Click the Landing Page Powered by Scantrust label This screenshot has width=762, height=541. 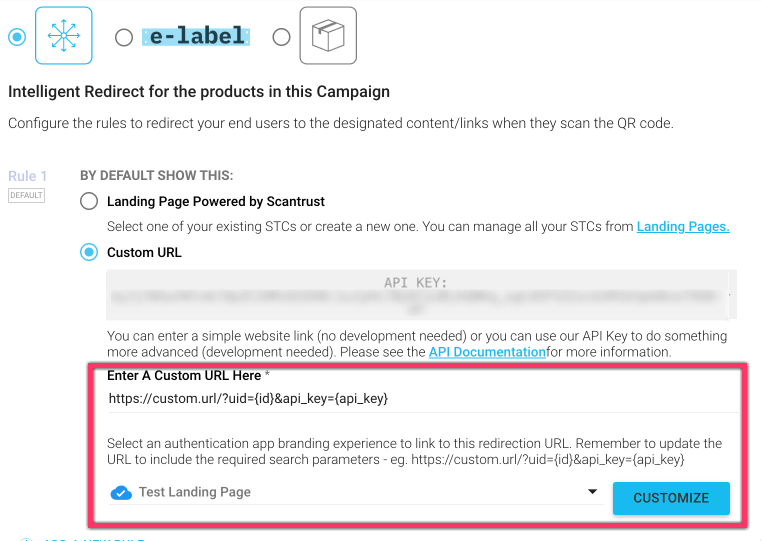coord(216,201)
